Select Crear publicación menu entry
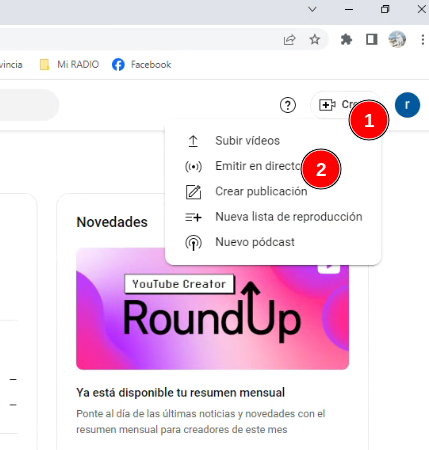Image resolution: width=429 pixels, height=450 pixels. coord(273,191)
